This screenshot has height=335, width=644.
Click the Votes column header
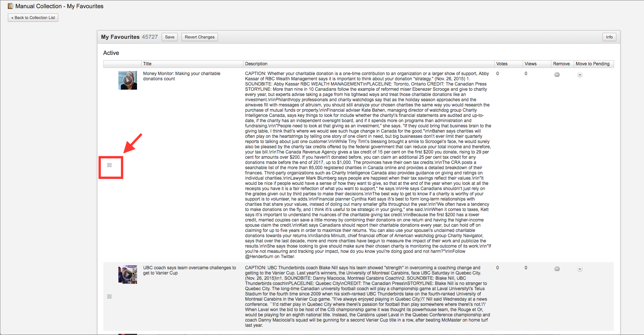point(508,64)
